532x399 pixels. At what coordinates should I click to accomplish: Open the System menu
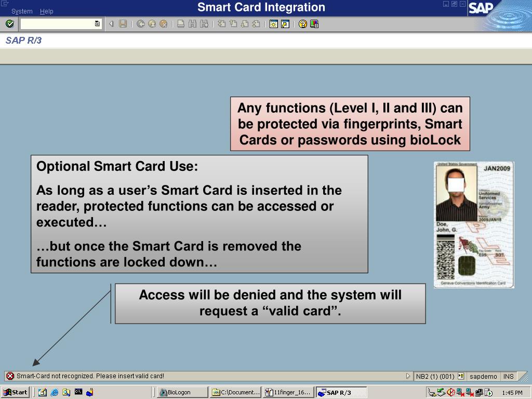[x=22, y=11]
